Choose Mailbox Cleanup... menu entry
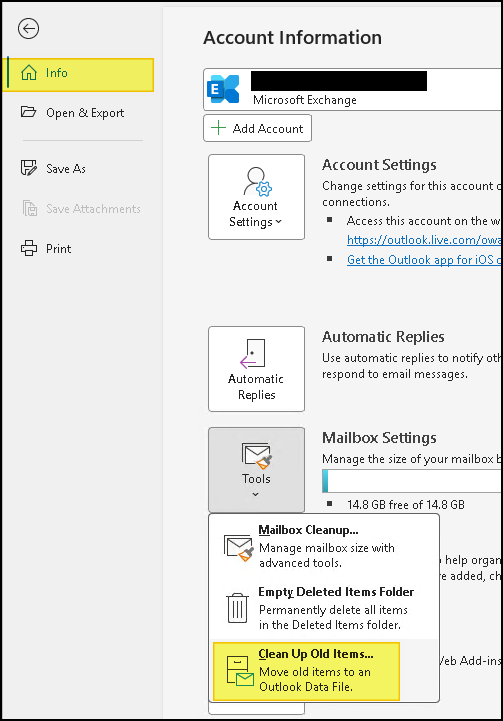The width and height of the screenshot is (503, 721). click(x=324, y=546)
